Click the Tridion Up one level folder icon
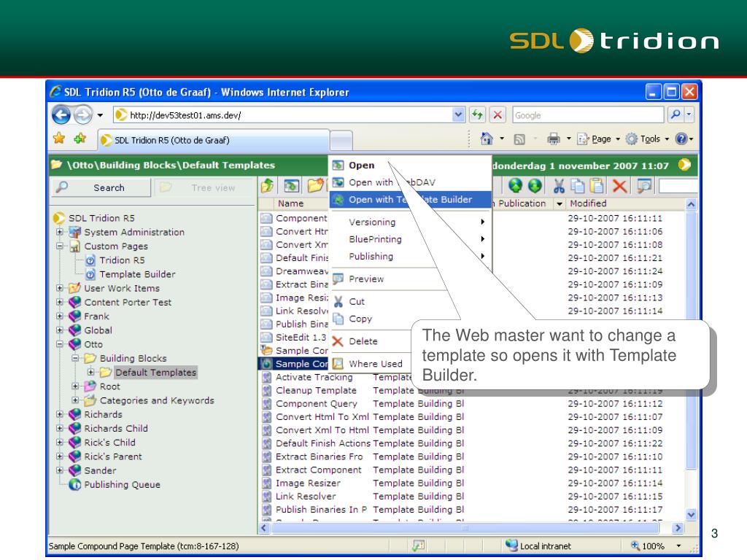This screenshot has width=747, height=560. point(268,186)
